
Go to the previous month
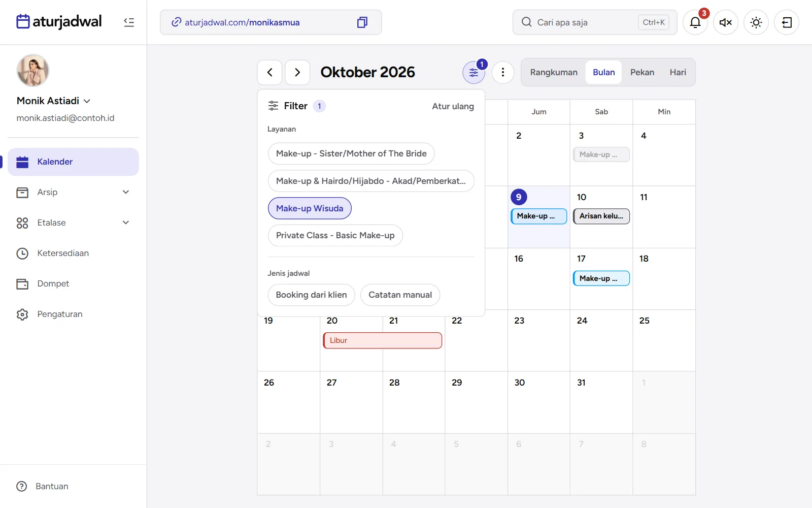pyautogui.click(x=269, y=72)
